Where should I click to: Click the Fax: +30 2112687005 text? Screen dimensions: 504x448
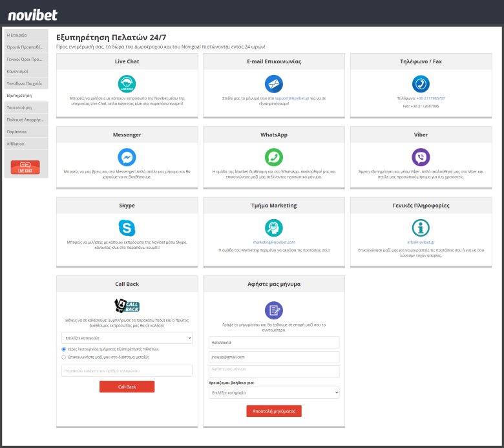click(421, 106)
